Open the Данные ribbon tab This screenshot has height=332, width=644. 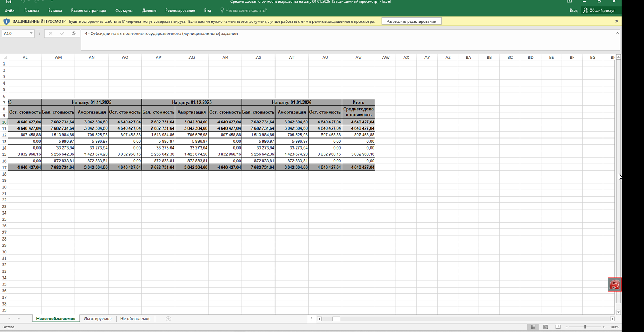pos(149,10)
